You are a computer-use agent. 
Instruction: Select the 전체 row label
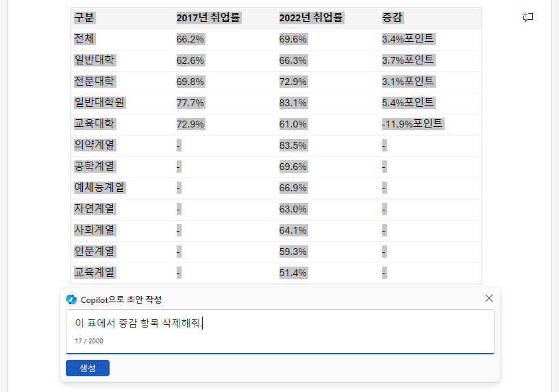pyautogui.click(x=84, y=38)
